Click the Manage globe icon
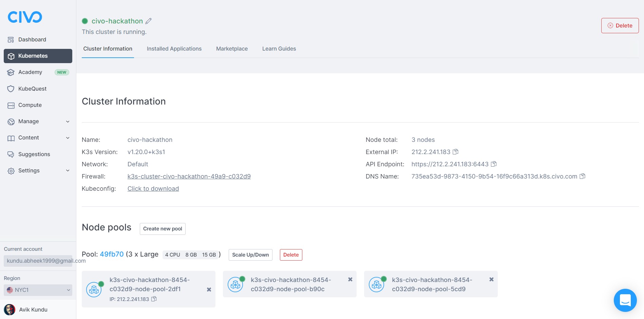Image resolution: width=644 pixels, height=319 pixels. click(11, 121)
